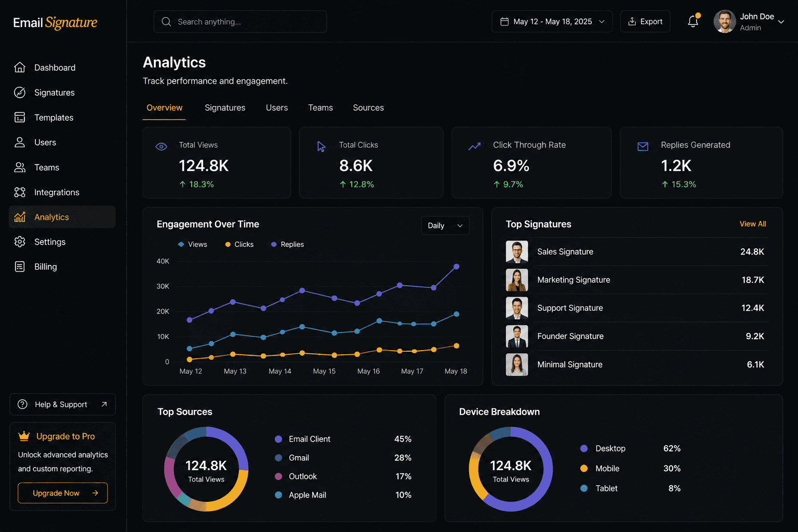Click the magnifier icon in search bar
Viewport: 798px width, 532px height.
click(166, 22)
